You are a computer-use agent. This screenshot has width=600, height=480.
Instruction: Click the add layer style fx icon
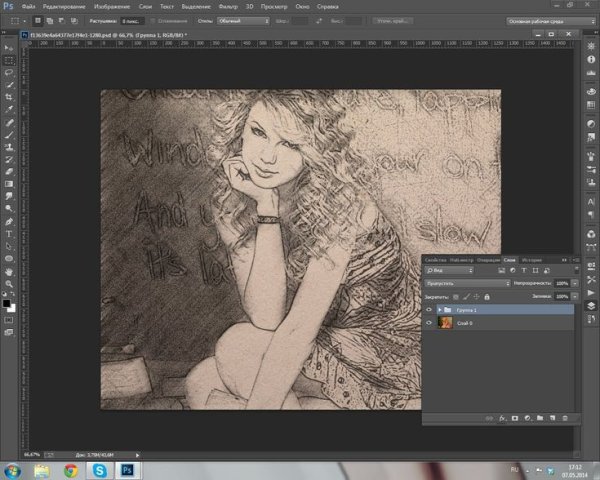[x=500, y=417]
